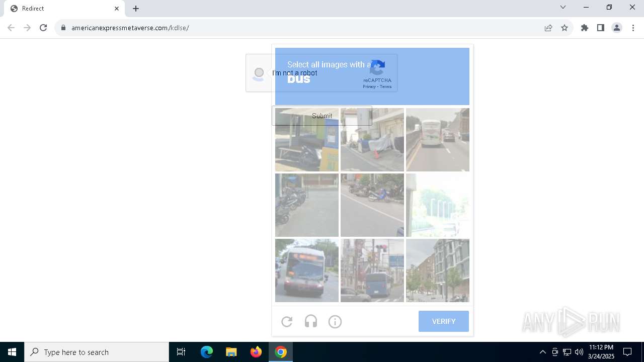Screen dimensions: 644x362
Task: Toggle the browser side panel
Action: (601, 28)
